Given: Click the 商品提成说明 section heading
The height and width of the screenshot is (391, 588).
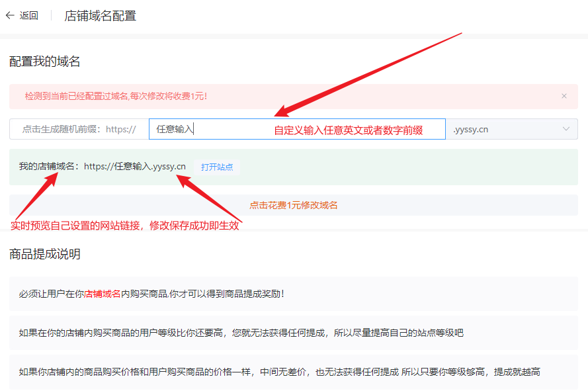Looking at the screenshot, I should pos(45,254).
